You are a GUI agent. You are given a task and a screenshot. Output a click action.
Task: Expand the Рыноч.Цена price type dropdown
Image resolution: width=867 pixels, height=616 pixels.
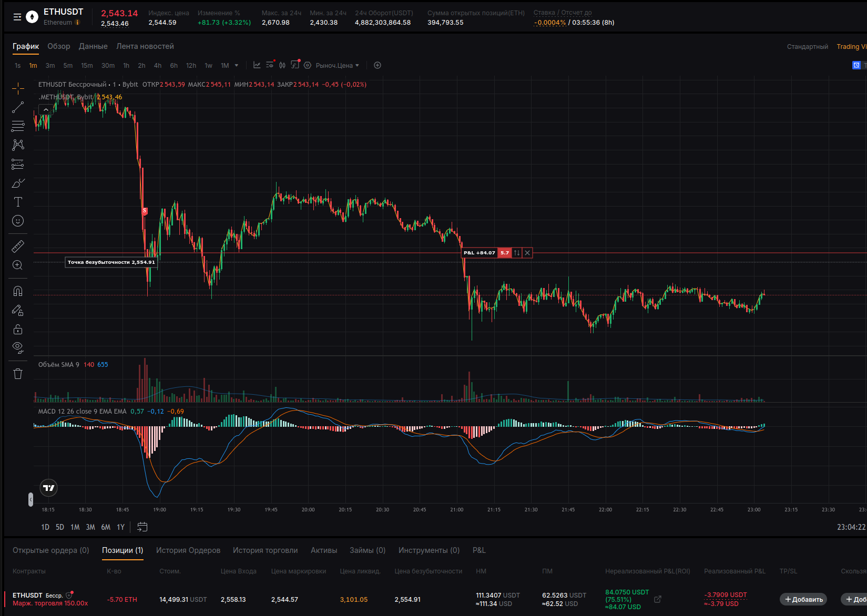(x=338, y=65)
